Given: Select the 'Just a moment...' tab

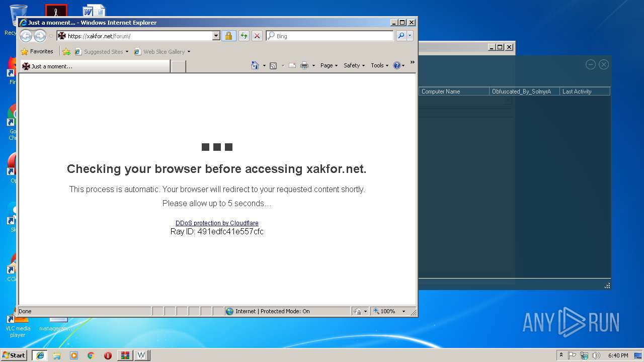Looking at the screenshot, I should point(95,66).
